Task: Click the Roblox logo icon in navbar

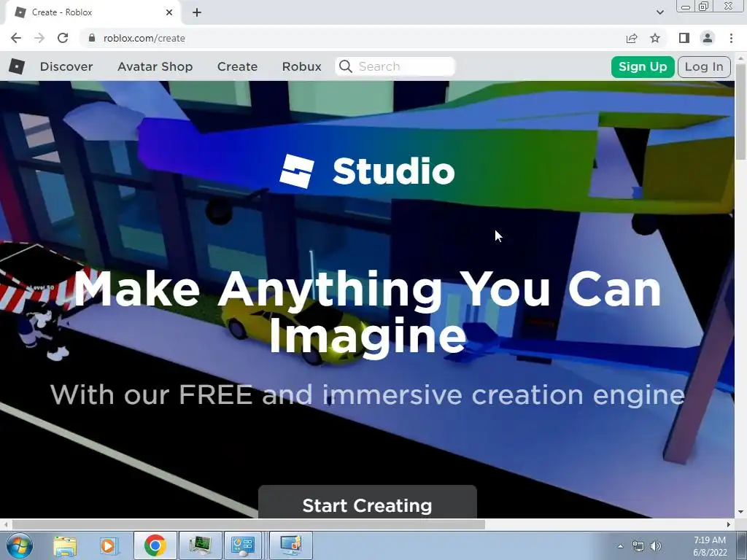Action: click(x=17, y=66)
